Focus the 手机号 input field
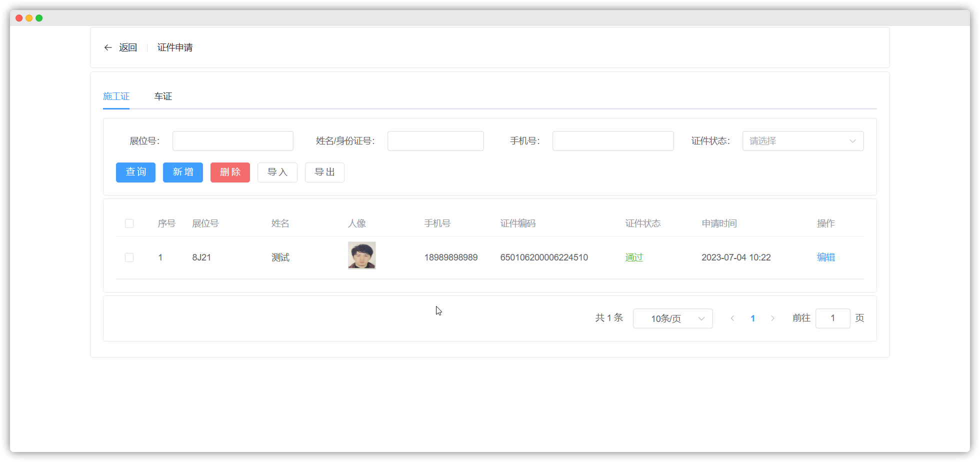The height and width of the screenshot is (462, 980). [613, 141]
